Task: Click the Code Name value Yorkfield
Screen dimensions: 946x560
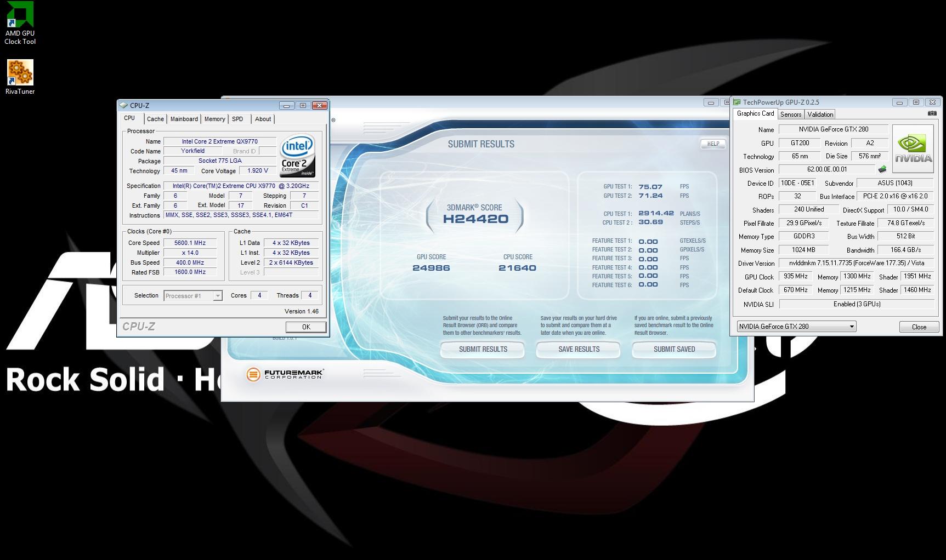Action: [x=192, y=151]
